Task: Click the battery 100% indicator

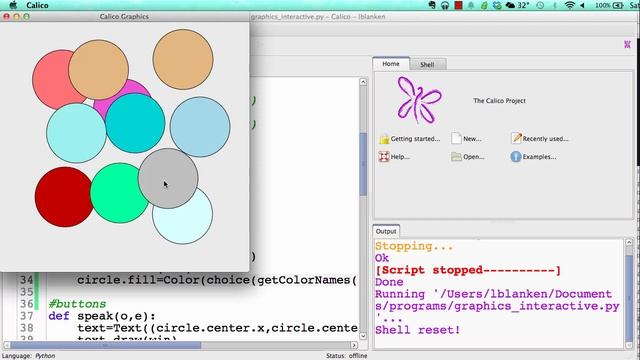Action: [x=609, y=5]
